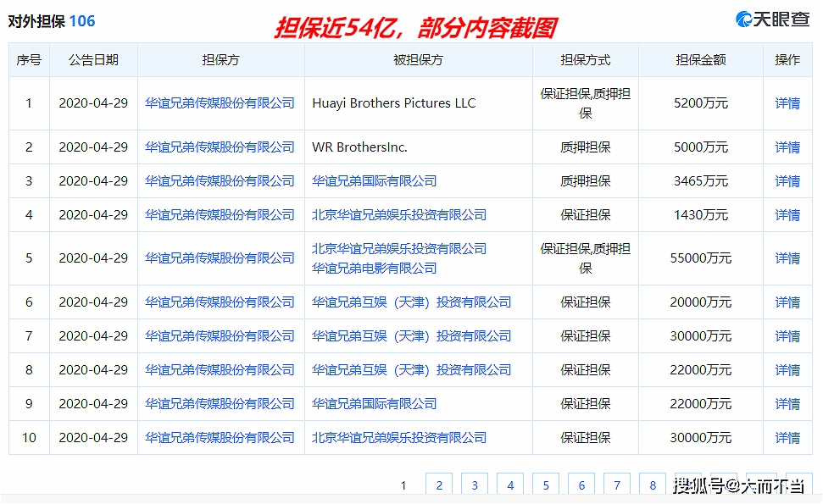Open 华谊兄弟电影有限公司 link in row 5
The image size is (823, 504).
(375, 269)
